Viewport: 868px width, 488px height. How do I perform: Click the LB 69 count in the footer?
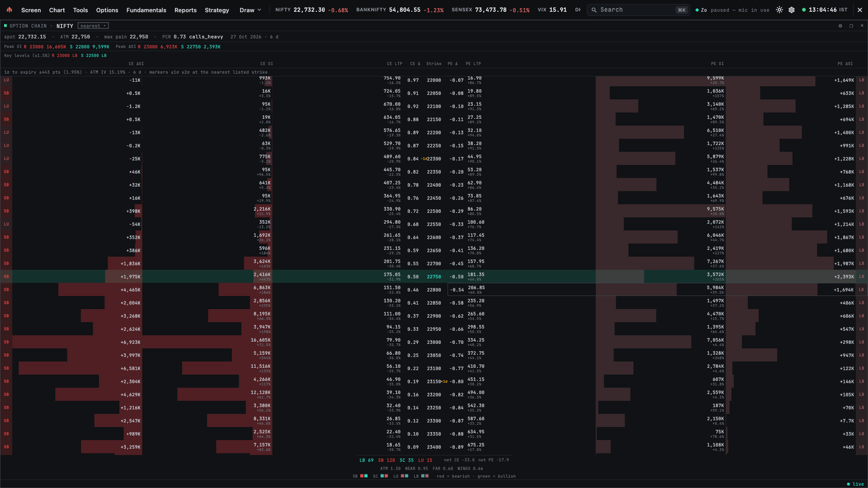coord(366,460)
